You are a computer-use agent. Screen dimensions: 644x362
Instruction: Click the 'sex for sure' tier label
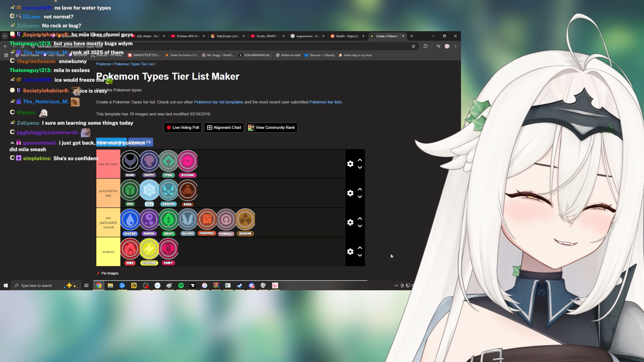tap(108, 164)
